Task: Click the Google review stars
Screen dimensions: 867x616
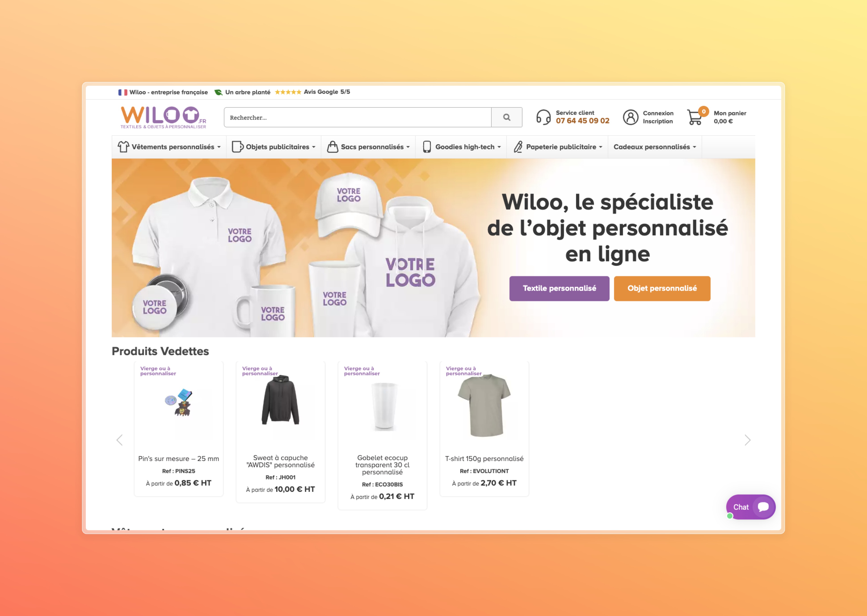Action: pos(288,92)
